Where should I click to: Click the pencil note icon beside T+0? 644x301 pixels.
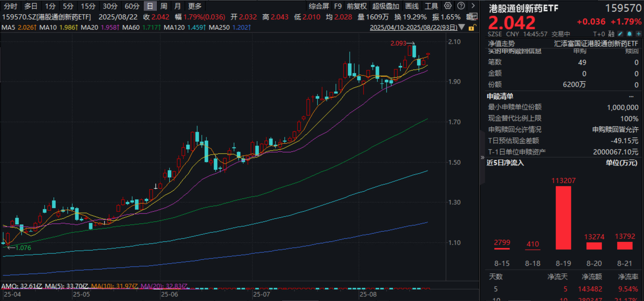(620, 34)
